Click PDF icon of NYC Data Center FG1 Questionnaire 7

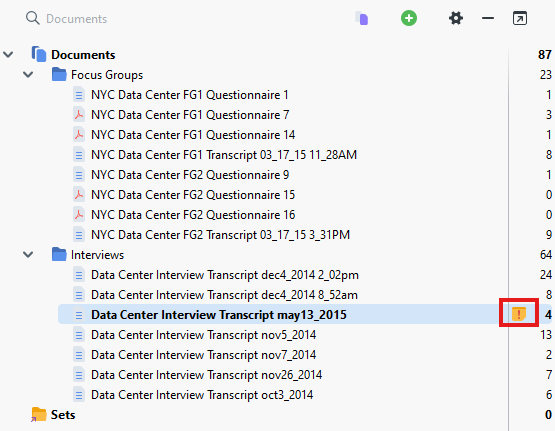point(79,115)
